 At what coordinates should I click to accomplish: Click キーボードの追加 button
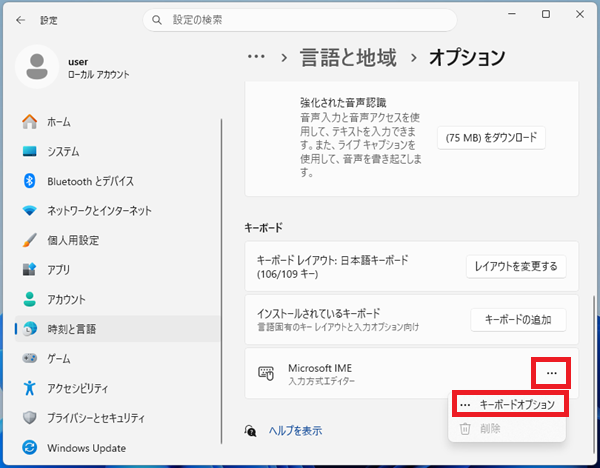tap(518, 320)
